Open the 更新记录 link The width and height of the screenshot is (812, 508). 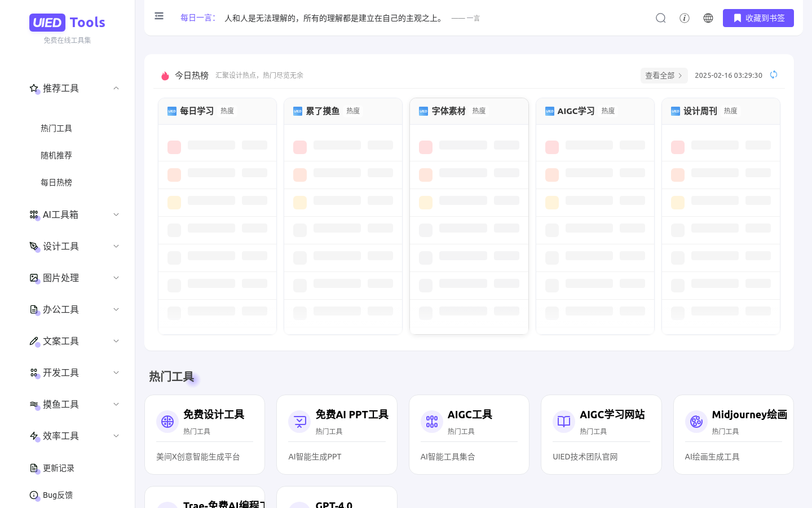tap(58, 468)
